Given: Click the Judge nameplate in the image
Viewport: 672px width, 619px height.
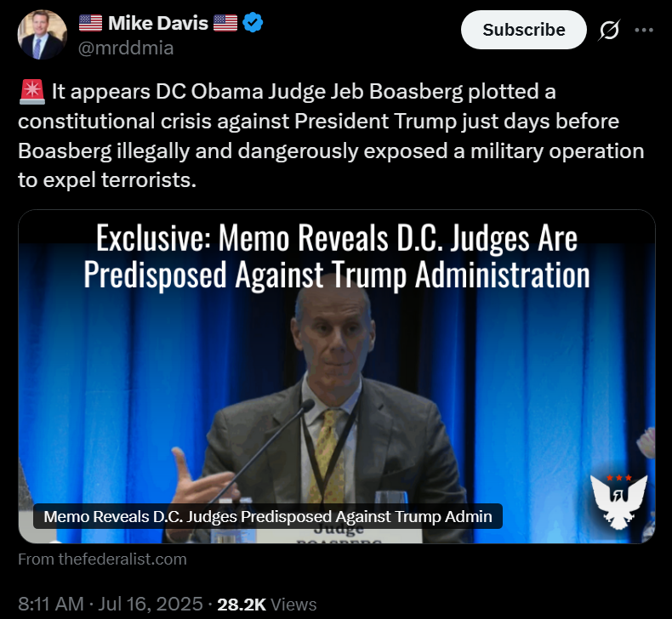Looking at the screenshot, I should pos(339,536).
